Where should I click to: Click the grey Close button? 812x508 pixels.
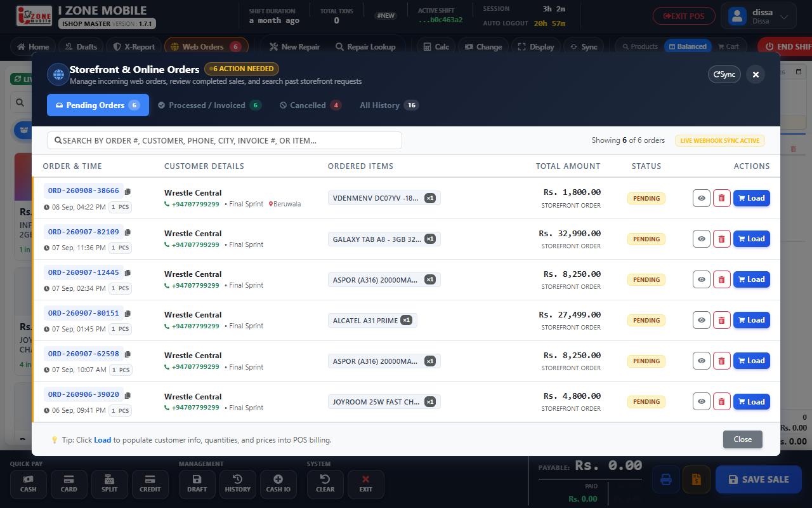click(x=742, y=439)
